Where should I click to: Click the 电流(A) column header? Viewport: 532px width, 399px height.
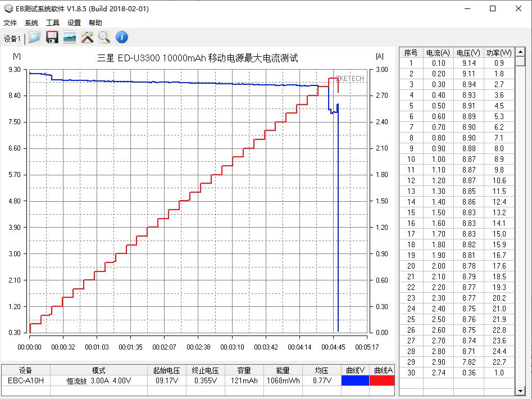point(438,53)
